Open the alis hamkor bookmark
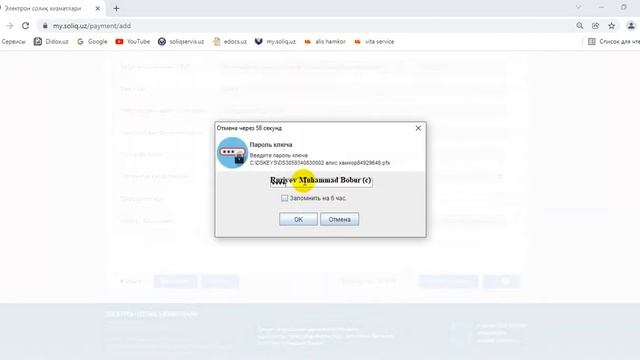The width and height of the screenshot is (640, 360). click(x=325, y=42)
